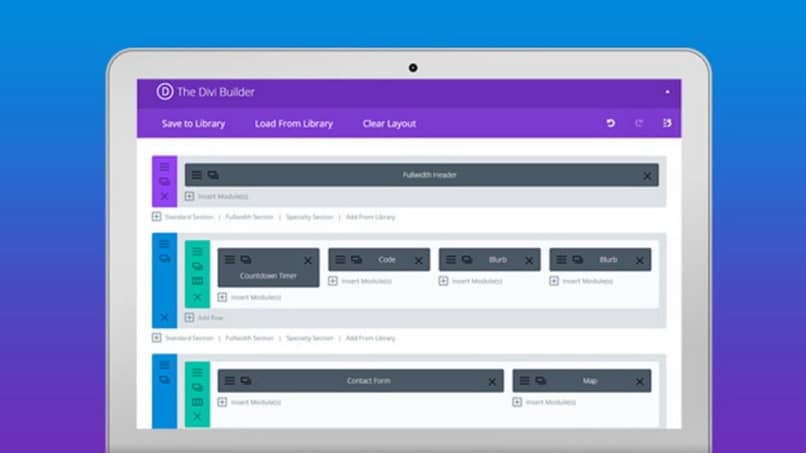Duplicate the Countdown Timer module

[246, 260]
